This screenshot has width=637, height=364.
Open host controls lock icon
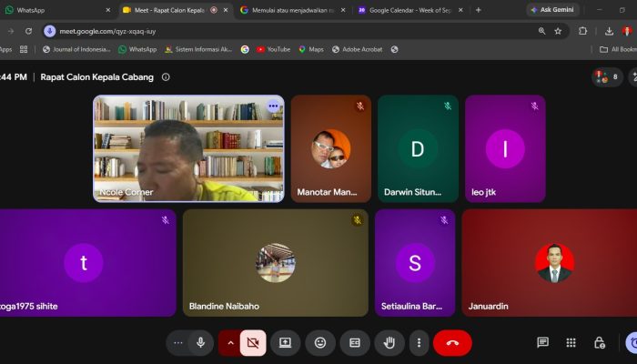point(599,342)
